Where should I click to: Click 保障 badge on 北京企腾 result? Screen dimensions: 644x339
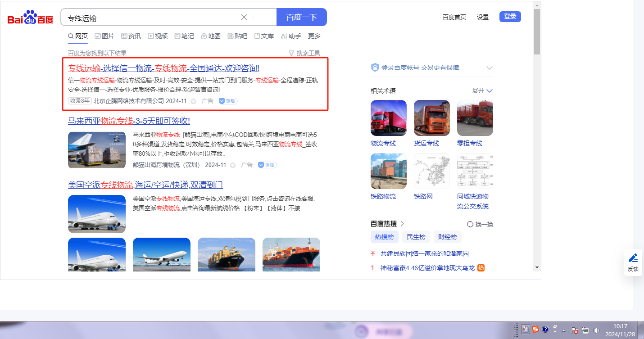[228, 101]
